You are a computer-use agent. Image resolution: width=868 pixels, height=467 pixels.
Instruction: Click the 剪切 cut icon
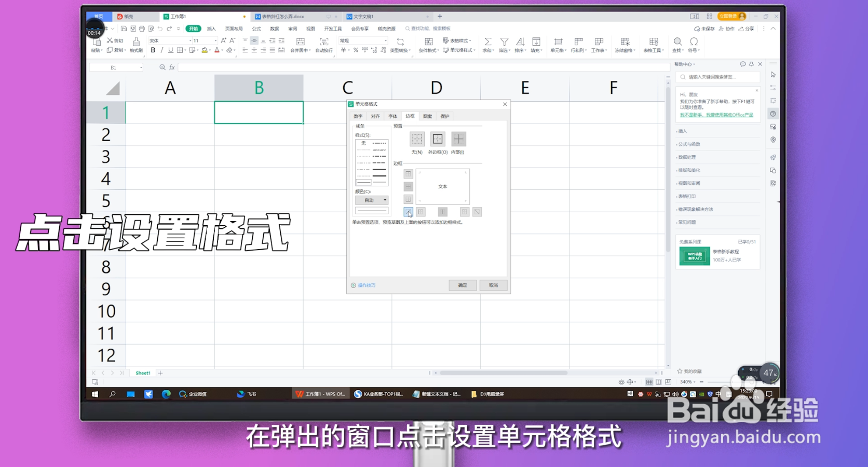115,40
